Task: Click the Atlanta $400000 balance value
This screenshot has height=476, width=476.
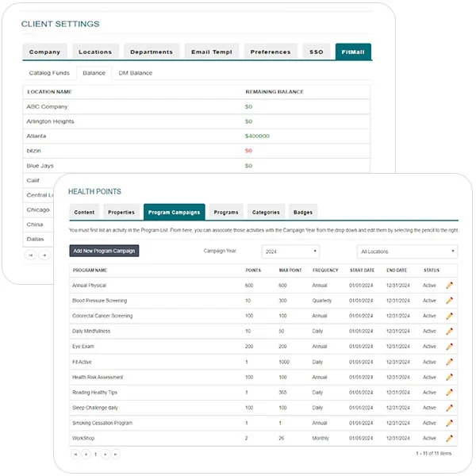Action: (257, 136)
